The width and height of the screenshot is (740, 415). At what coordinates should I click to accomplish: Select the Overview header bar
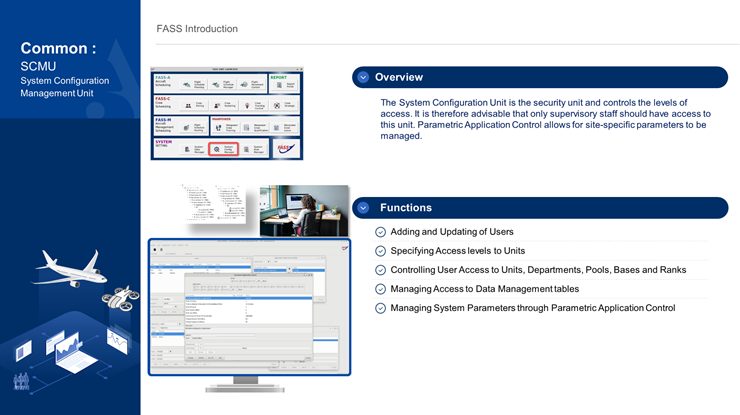click(x=540, y=77)
